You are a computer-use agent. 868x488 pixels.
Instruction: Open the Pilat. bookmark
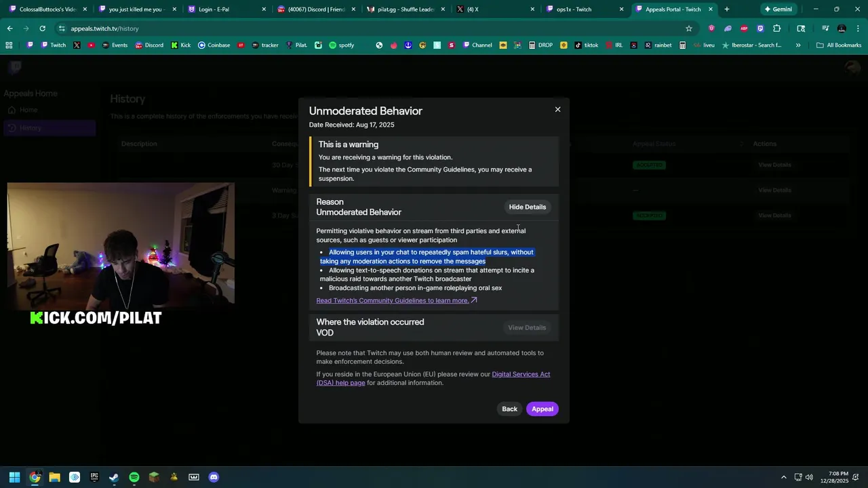tap(296, 45)
